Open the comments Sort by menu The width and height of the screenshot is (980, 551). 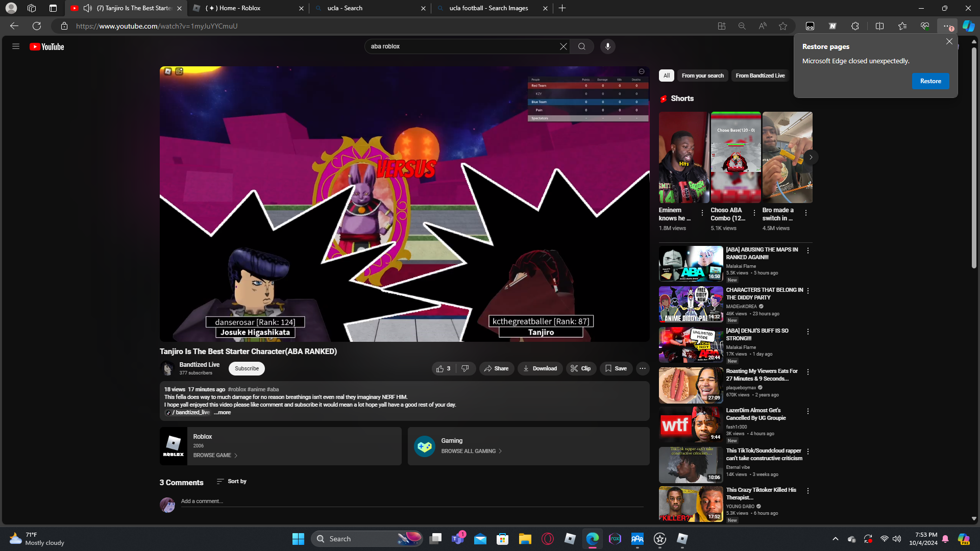pyautogui.click(x=232, y=482)
